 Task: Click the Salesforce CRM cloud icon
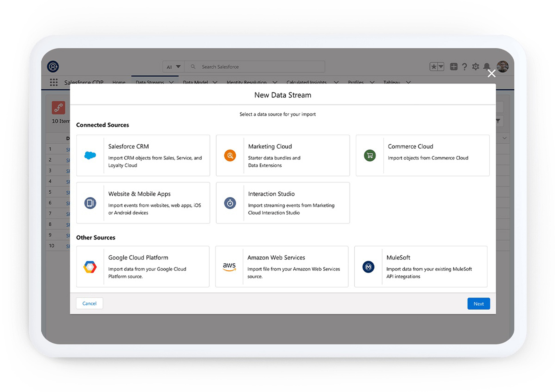(90, 155)
